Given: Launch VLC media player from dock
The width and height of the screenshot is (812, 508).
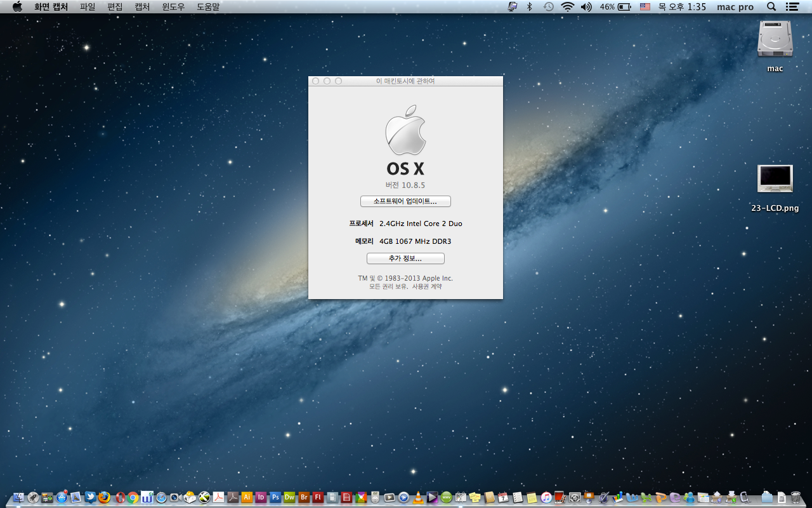Looking at the screenshot, I should tap(419, 497).
